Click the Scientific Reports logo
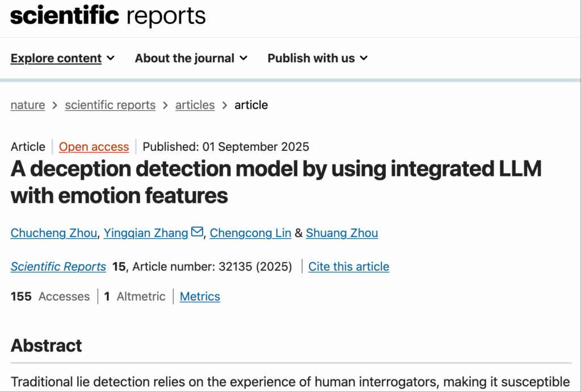 pyautogui.click(x=108, y=16)
